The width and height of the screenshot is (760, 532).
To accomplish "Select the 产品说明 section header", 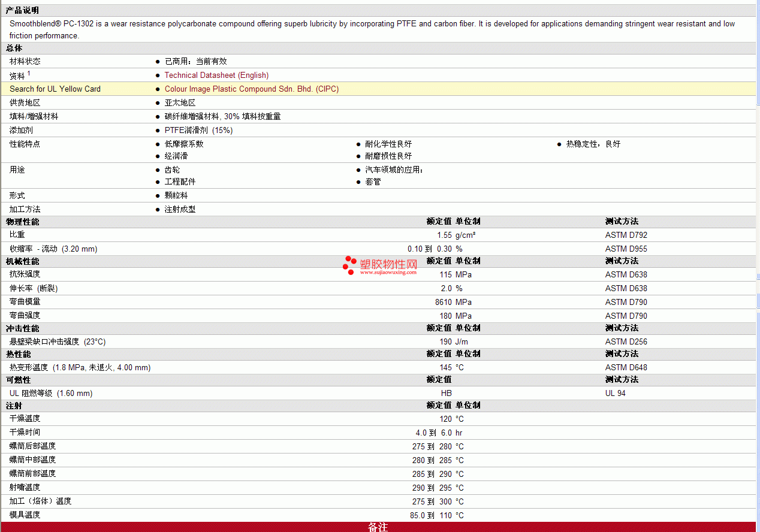I will 22,11.
